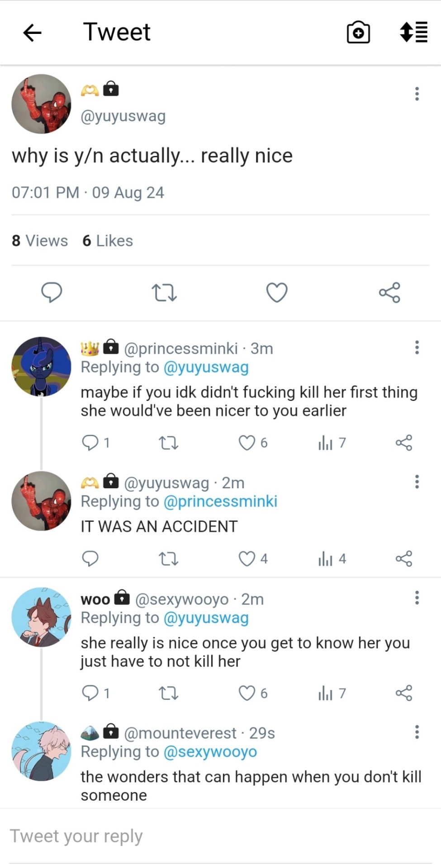This screenshot has width=441, height=868.
Task: Open the camera screenshot icon in header
Action: (x=358, y=33)
